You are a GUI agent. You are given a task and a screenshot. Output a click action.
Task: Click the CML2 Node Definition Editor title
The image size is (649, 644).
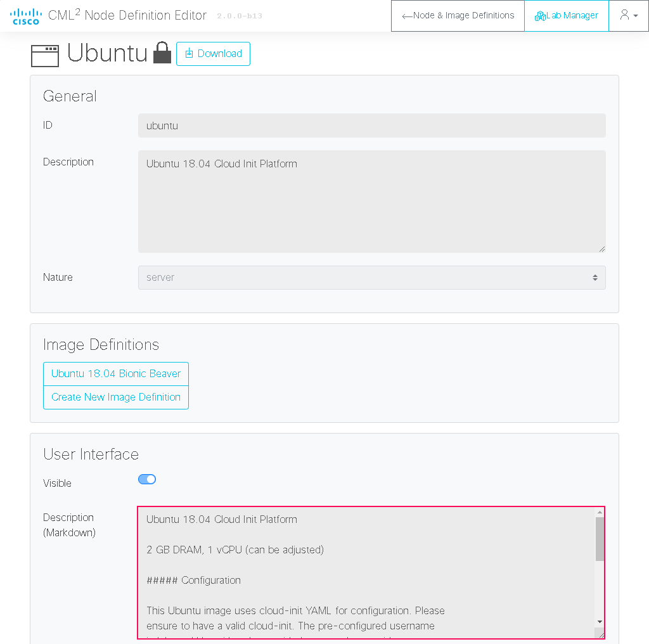[x=127, y=15]
